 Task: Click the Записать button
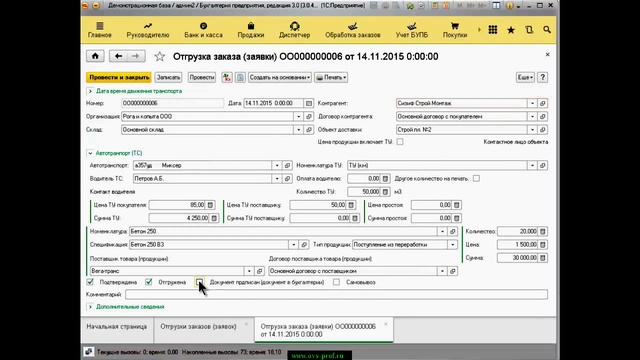click(168, 78)
